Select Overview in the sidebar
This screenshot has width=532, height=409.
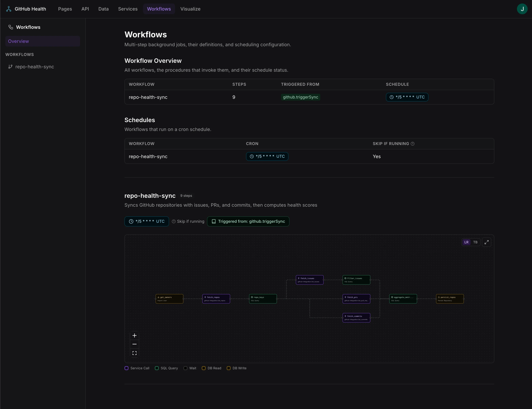[x=43, y=41]
